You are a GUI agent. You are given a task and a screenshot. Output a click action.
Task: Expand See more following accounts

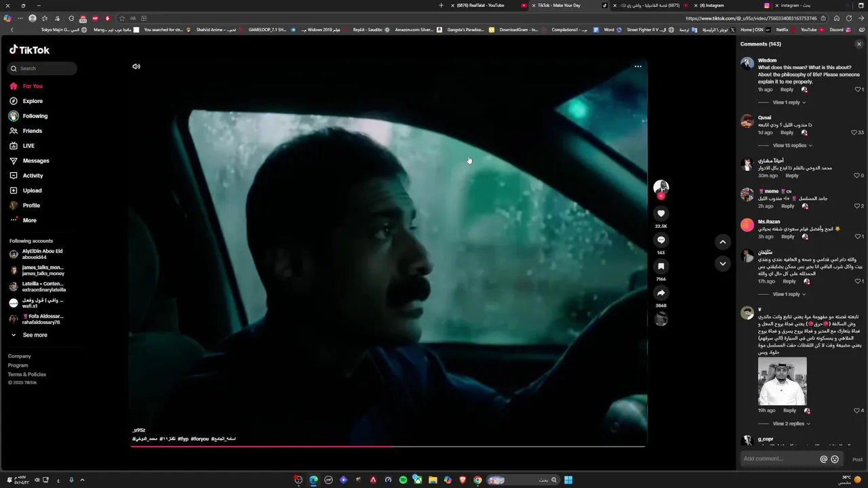pyautogui.click(x=28, y=335)
